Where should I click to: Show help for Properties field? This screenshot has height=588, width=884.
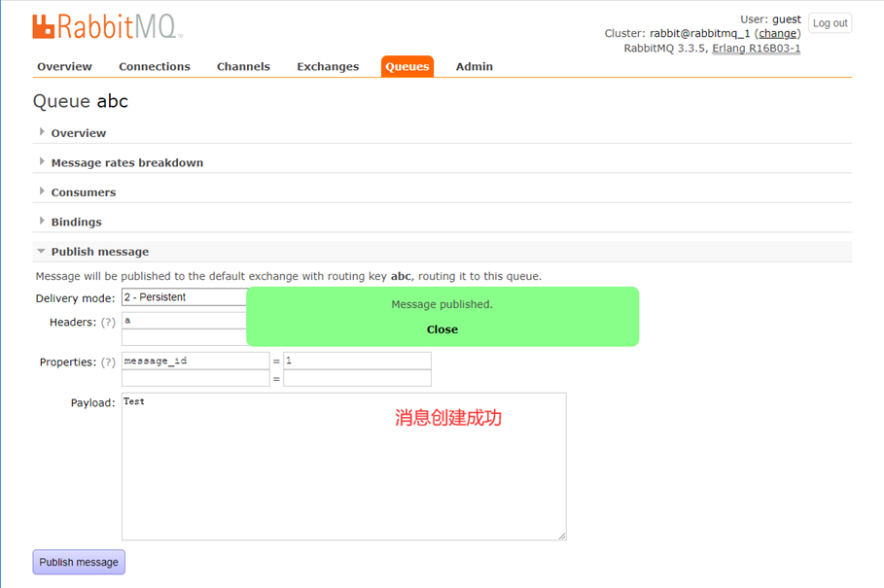(x=108, y=363)
